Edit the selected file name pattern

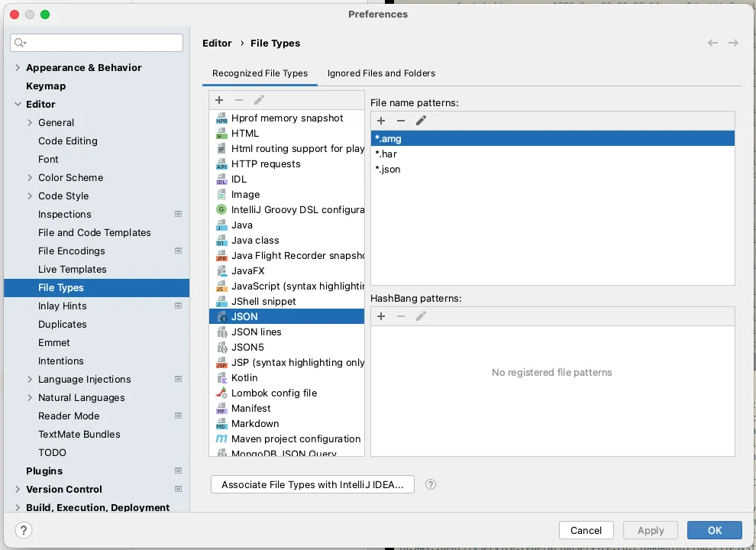tap(421, 121)
